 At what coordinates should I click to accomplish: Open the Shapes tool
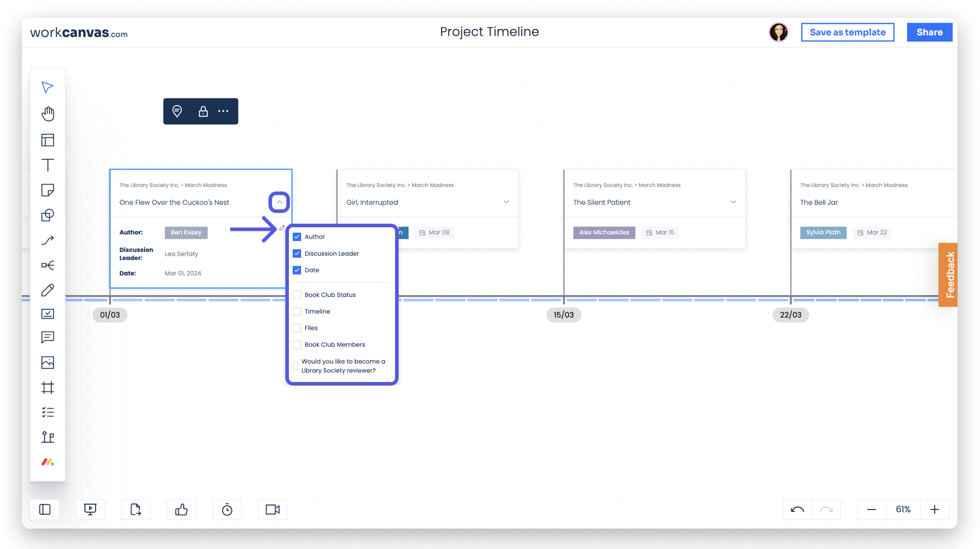[47, 215]
